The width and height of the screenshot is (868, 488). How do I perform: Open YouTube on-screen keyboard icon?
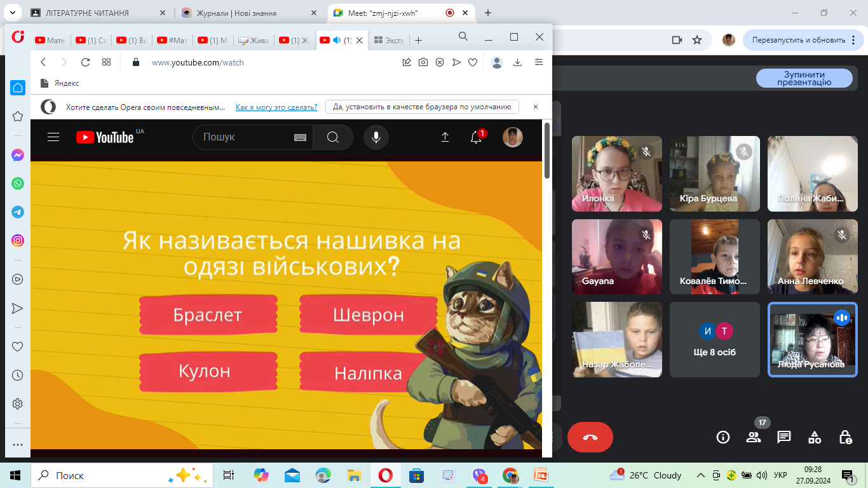(301, 137)
